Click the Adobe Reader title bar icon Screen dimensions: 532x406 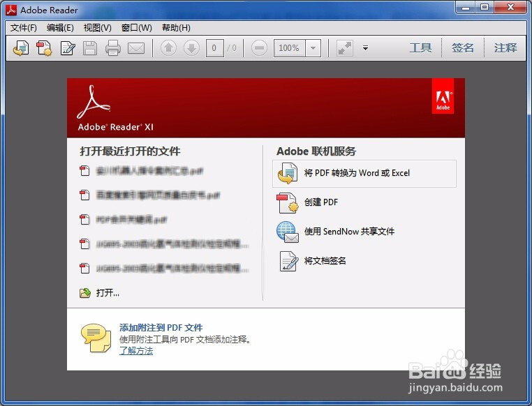[x=11, y=10]
